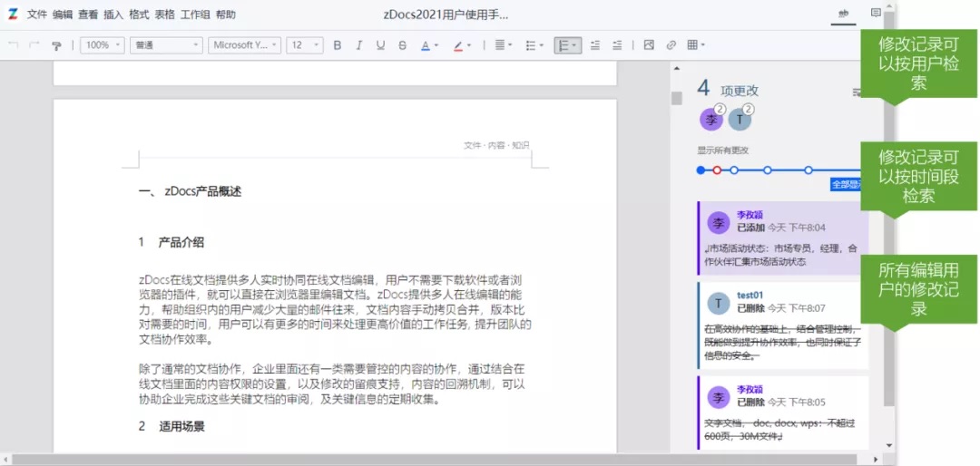Open the numbered list dropdown

click(x=568, y=45)
